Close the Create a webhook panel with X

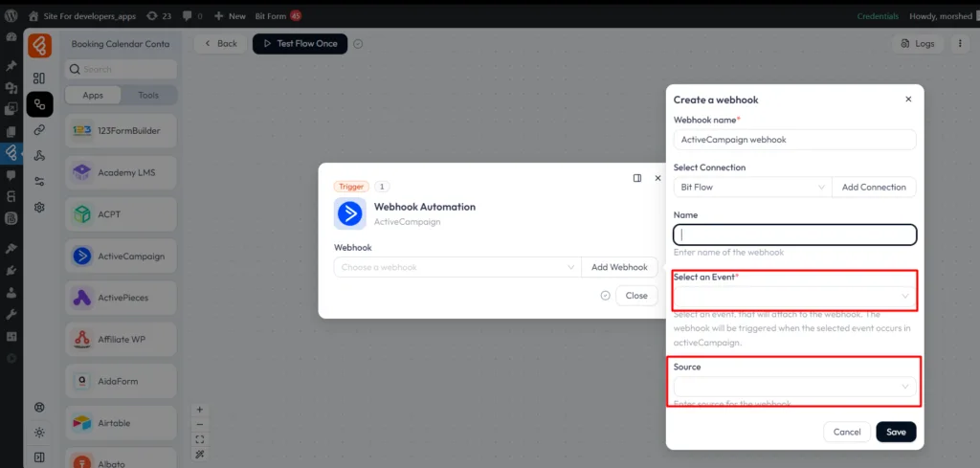tap(908, 100)
